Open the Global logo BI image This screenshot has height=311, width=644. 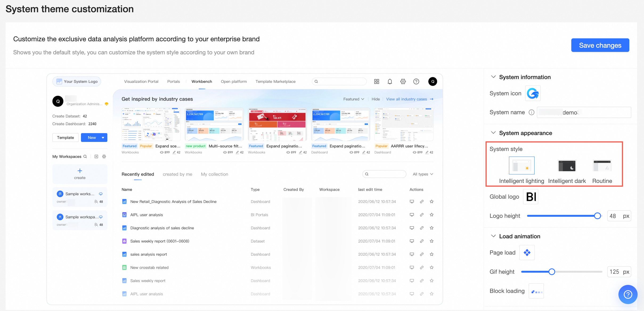(531, 197)
